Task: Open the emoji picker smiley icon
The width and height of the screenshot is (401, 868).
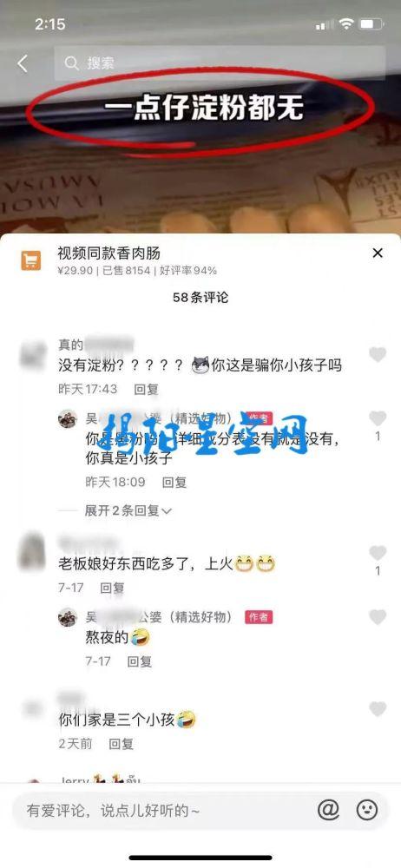Action: click(366, 811)
